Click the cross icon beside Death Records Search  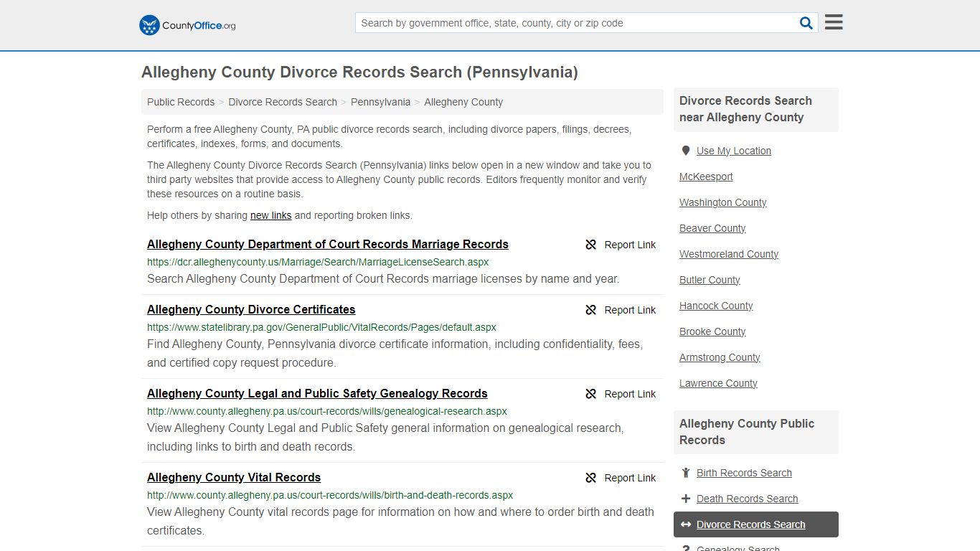686,499
